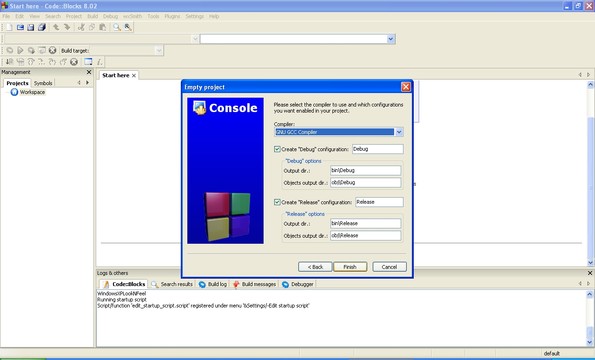
Task: Click the green Run arrow icon
Action: (20, 50)
